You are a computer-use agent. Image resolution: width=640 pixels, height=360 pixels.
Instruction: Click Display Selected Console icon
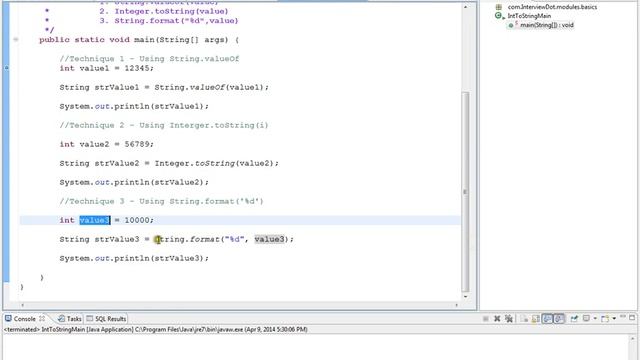pyautogui.click(x=586, y=318)
